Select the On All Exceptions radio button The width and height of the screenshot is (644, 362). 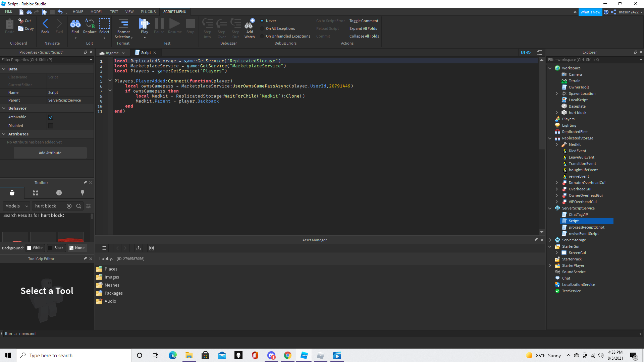pos(262,28)
